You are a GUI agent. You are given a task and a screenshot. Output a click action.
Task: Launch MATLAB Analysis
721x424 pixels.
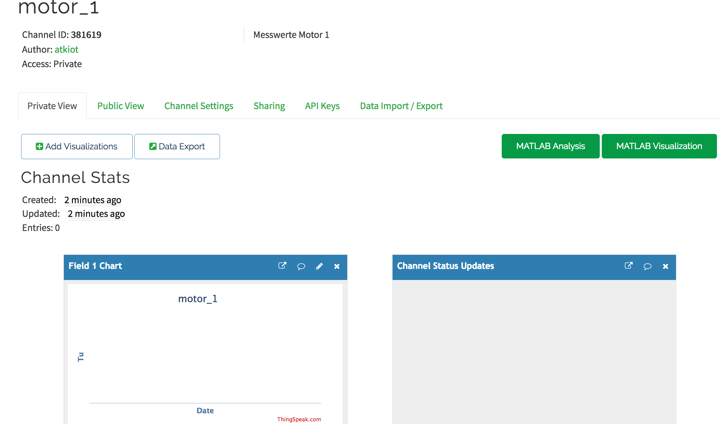[550, 147]
